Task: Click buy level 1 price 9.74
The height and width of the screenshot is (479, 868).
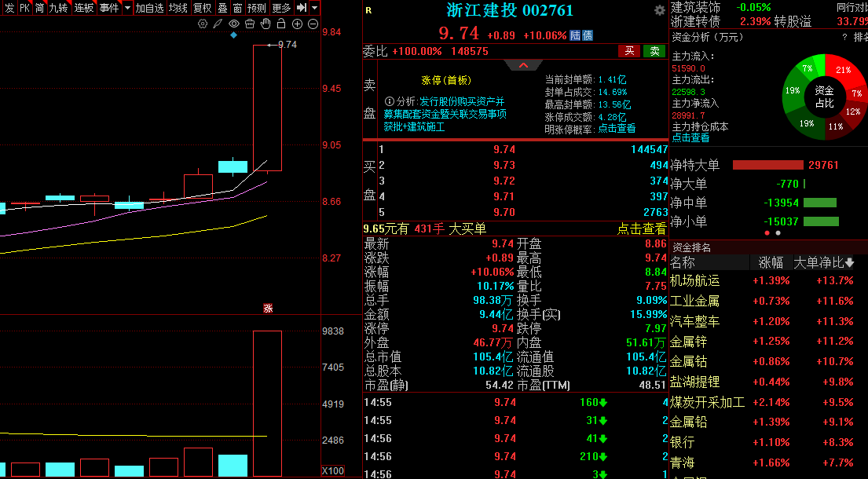Action: 504,149
